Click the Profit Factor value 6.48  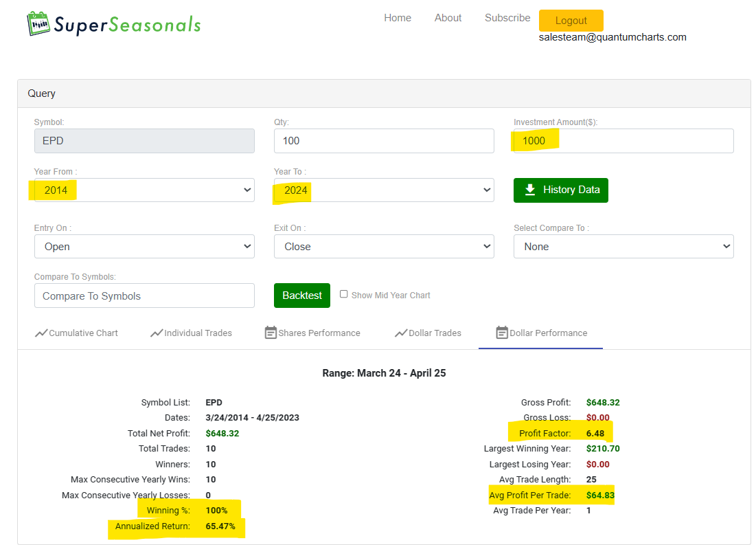coord(595,434)
